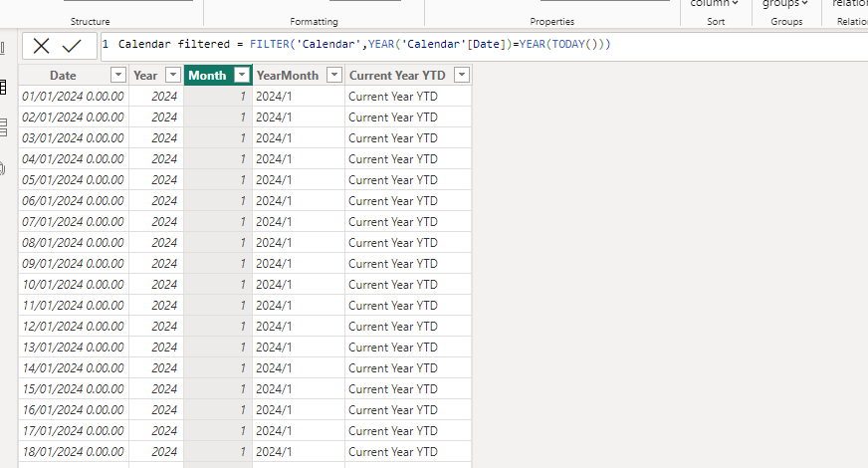Image resolution: width=868 pixels, height=468 pixels.
Task: Click the cell 10/01/2024 0.00.00
Action: pos(73,285)
